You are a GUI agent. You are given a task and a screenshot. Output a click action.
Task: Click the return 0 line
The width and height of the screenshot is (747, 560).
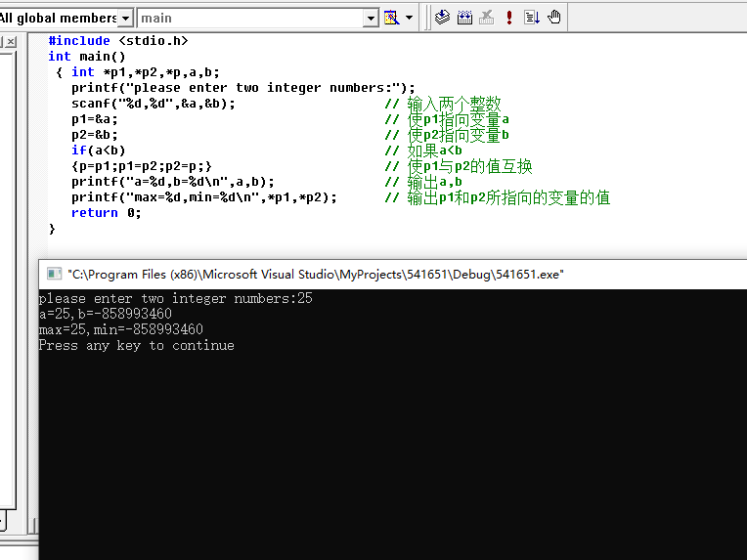[107, 213]
